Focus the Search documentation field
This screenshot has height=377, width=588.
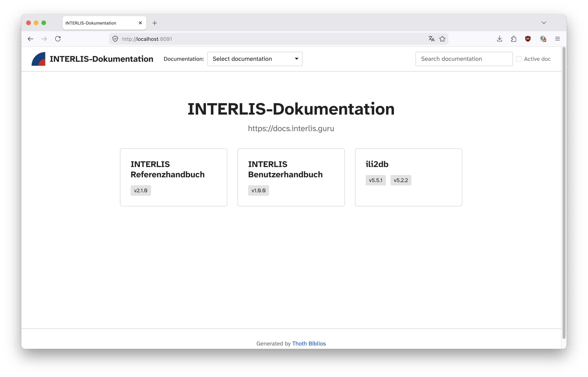pyautogui.click(x=464, y=59)
